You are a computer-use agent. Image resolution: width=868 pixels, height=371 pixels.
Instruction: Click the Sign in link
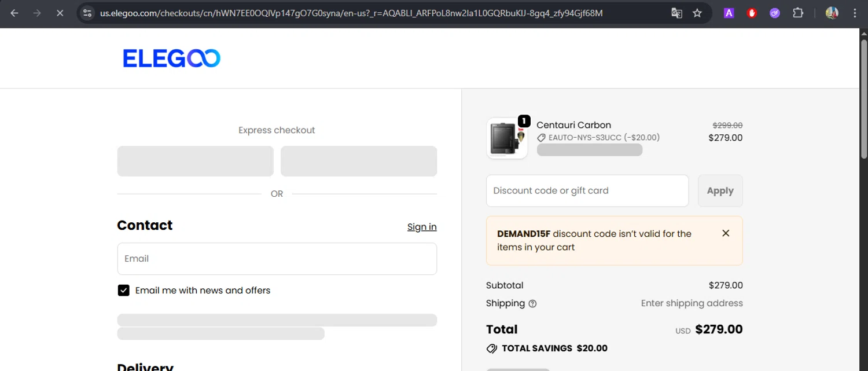422,227
